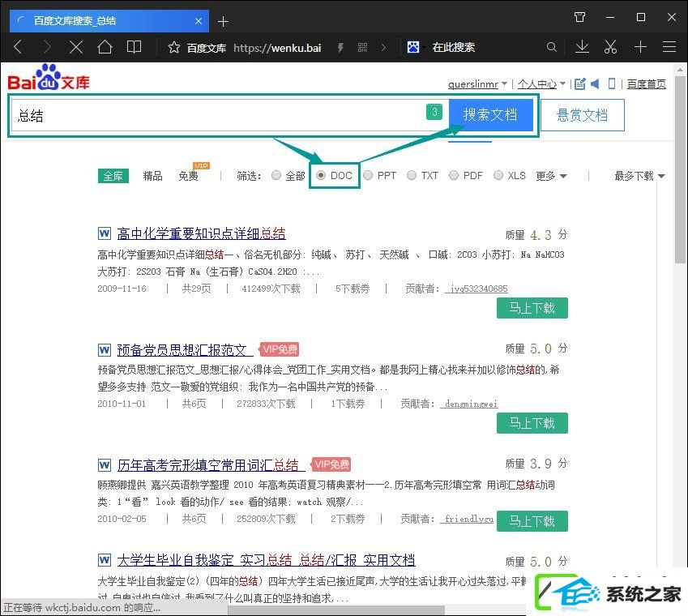Go back with the browser back arrow
This screenshot has width=688, height=616.
click(x=18, y=46)
